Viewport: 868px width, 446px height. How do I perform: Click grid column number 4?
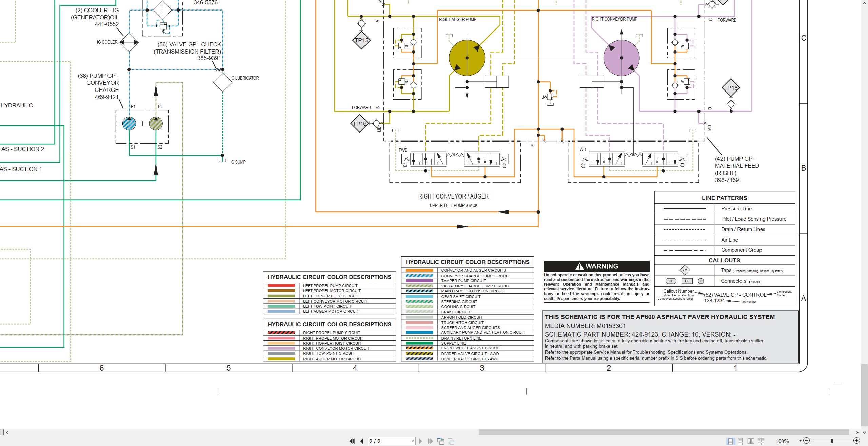pos(355,368)
